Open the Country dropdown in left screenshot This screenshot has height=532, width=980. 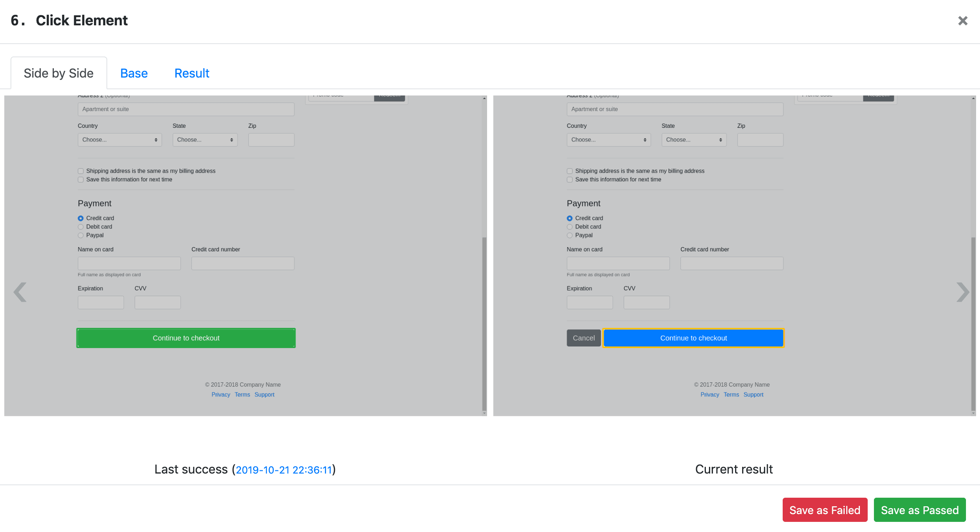point(119,140)
